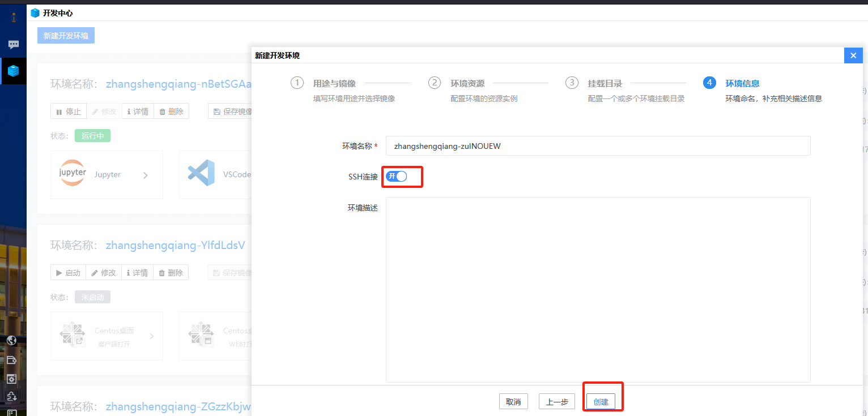
Task: Open environment link zhangshengqiang-nBetSGAa
Action: (x=178, y=84)
